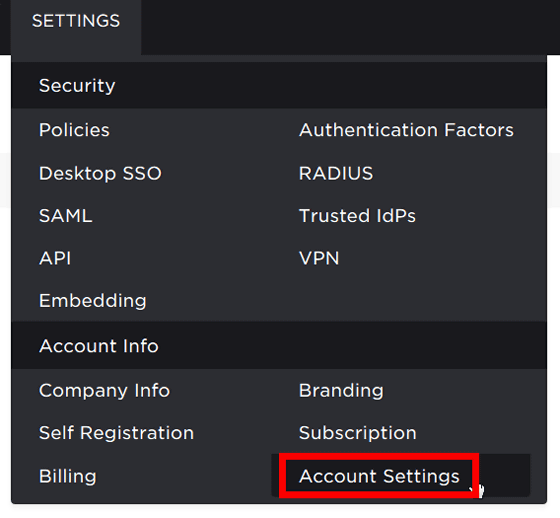Go to Branding settings
This screenshot has width=560, height=518.
click(x=341, y=390)
